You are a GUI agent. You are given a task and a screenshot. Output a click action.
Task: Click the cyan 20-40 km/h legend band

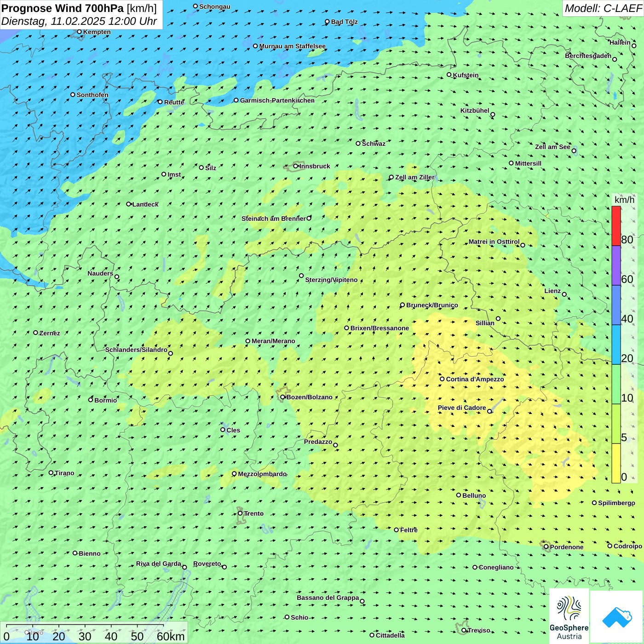[x=616, y=345]
